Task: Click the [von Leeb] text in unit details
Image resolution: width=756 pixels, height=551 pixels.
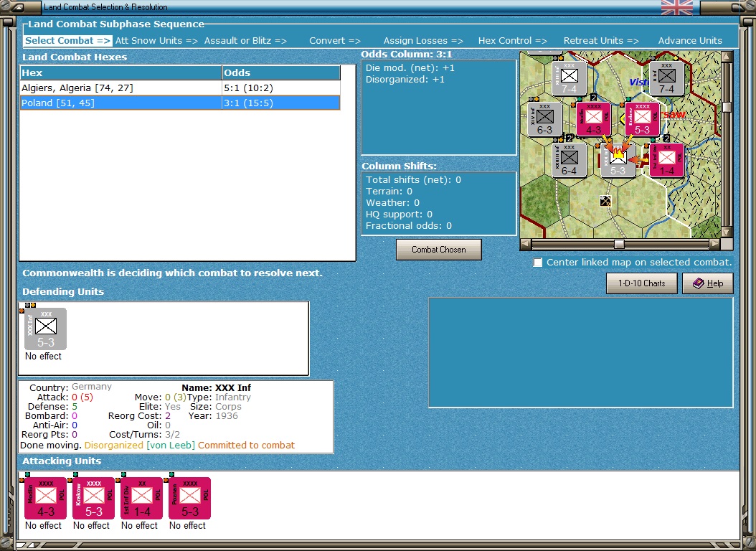Action: click(171, 445)
